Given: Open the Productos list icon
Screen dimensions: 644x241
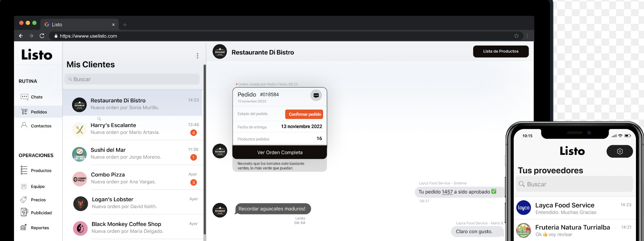Looking at the screenshot, I should [x=24, y=170].
